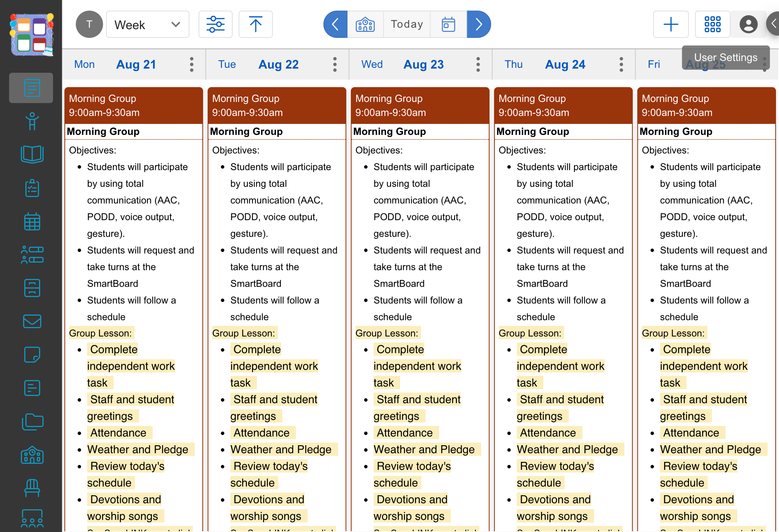Open Friday's Morning Group lesson header
779x532 pixels.
point(707,106)
